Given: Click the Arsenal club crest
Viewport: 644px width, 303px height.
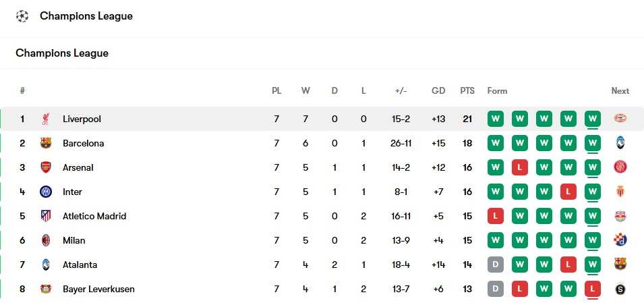Looking at the screenshot, I should coord(46,167).
